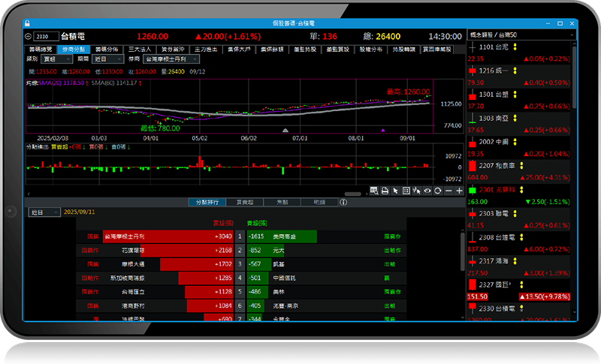601x364 pixels.
Task: Open the 期間 dropdown showing 近日
Action: (107, 59)
